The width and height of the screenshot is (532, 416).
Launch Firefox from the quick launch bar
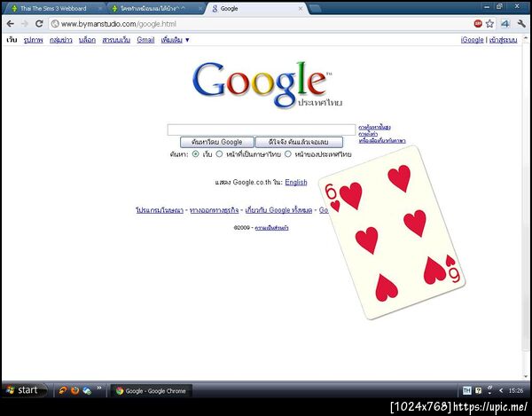point(74,390)
